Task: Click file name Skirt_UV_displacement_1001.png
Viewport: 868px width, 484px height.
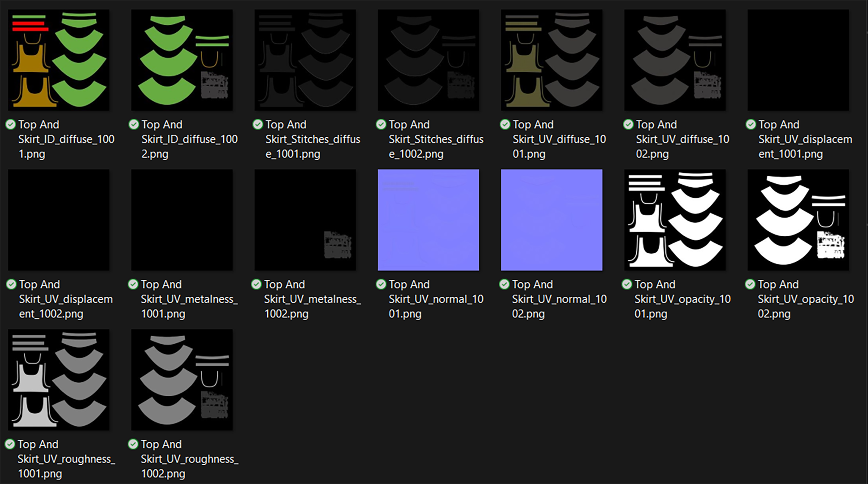Action: point(806,139)
